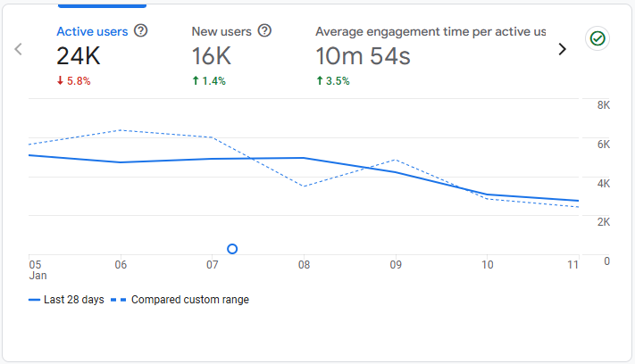This screenshot has height=364, width=635.
Task: Select the Active users metric tab
Action: point(92,31)
